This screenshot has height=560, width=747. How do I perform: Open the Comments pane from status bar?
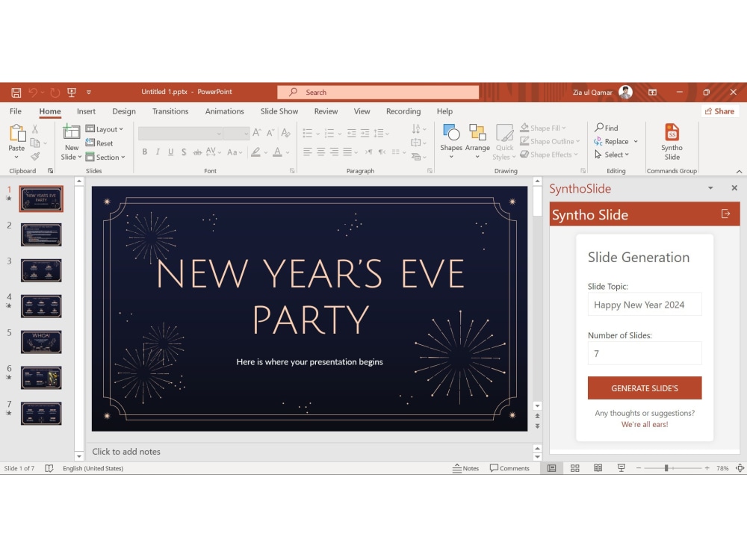pyautogui.click(x=509, y=468)
